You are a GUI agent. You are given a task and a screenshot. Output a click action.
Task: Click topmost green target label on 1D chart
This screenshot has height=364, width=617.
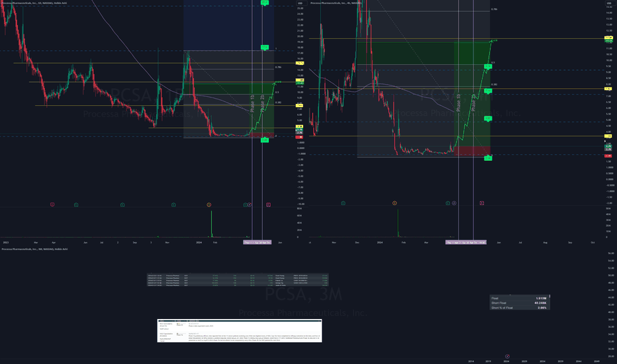tap(265, 3)
